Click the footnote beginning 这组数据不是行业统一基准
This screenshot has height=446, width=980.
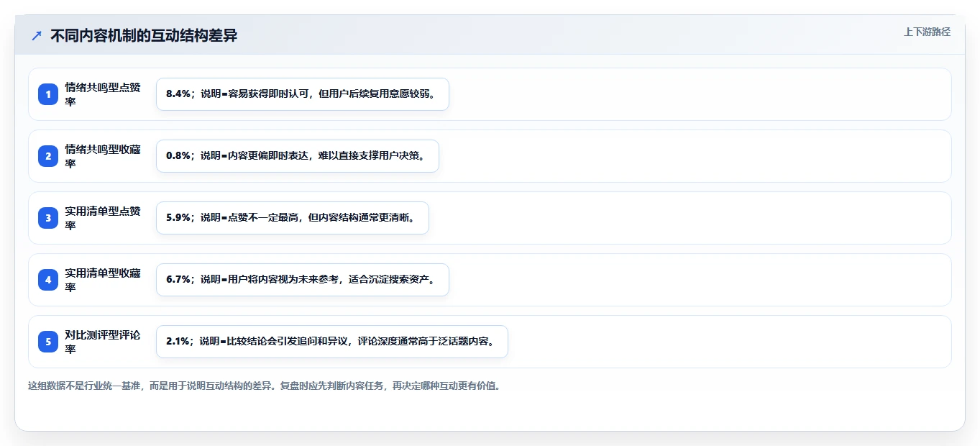(x=265, y=386)
